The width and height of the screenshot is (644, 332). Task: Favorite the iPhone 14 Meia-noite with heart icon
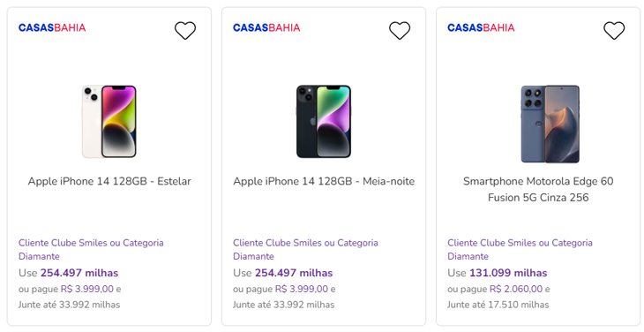point(400,30)
